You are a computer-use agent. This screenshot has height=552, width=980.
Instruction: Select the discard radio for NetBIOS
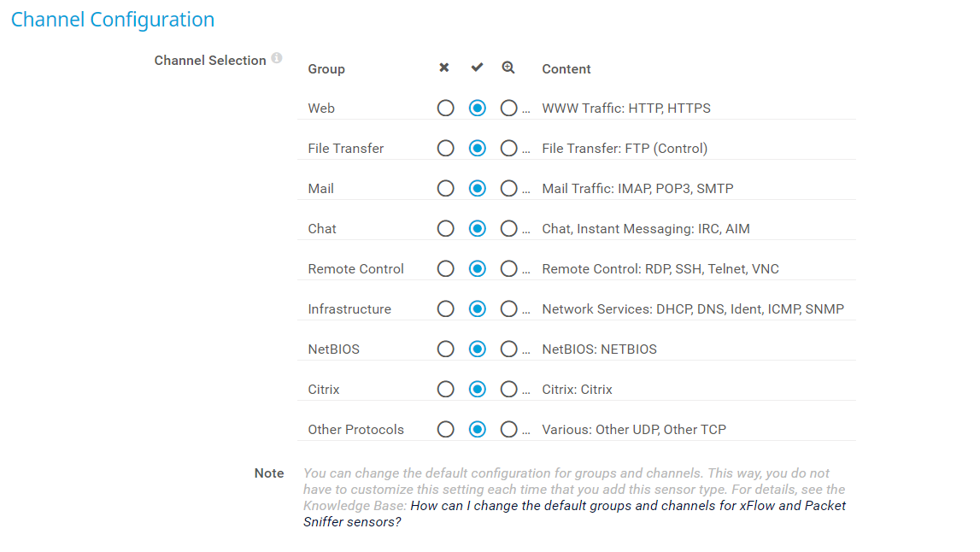[445, 349]
